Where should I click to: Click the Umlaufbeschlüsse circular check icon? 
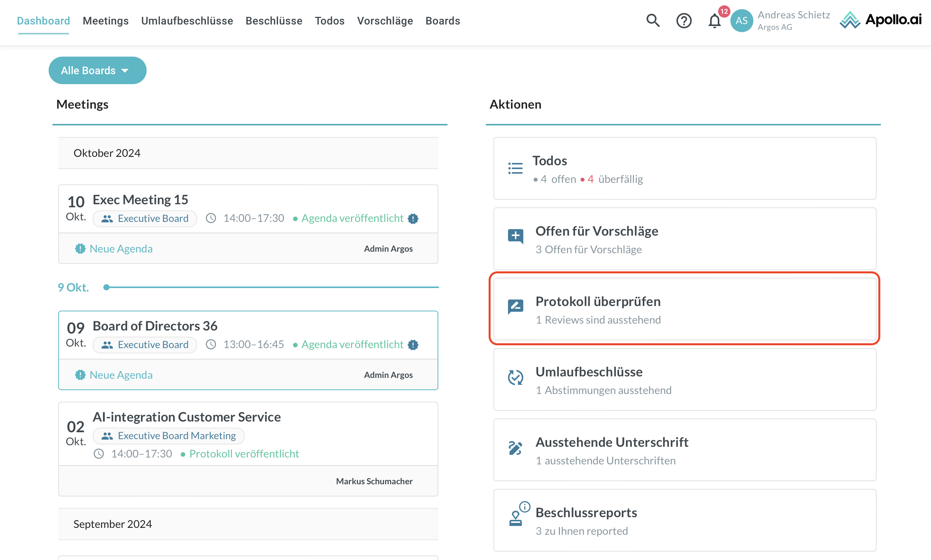point(515,377)
